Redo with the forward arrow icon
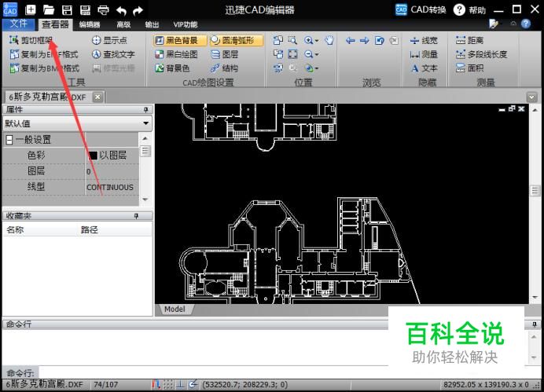Image resolution: width=544 pixels, height=392 pixels. pos(138,10)
